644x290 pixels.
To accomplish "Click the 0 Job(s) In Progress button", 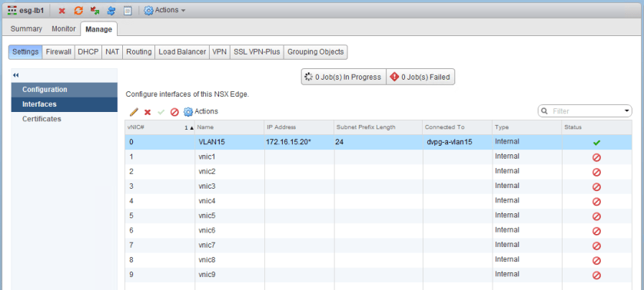I will click(x=344, y=77).
